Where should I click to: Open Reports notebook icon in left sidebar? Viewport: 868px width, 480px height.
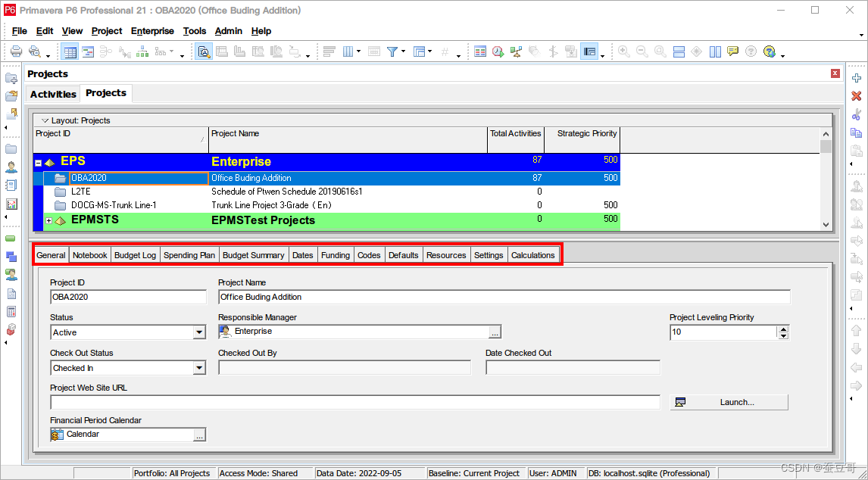11,185
